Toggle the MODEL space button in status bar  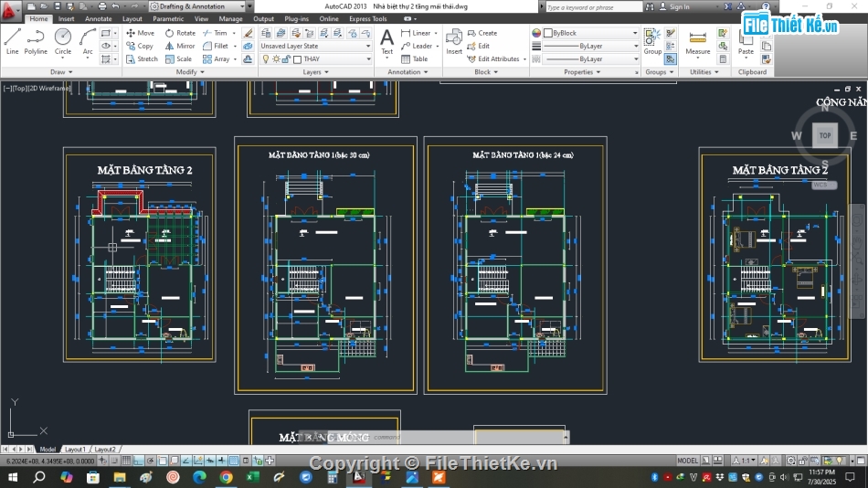pyautogui.click(x=687, y=461)
